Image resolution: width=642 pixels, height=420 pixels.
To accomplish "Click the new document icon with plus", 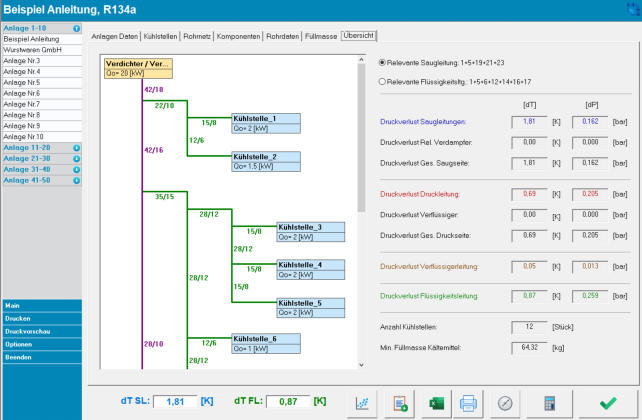I will (400, 402).
